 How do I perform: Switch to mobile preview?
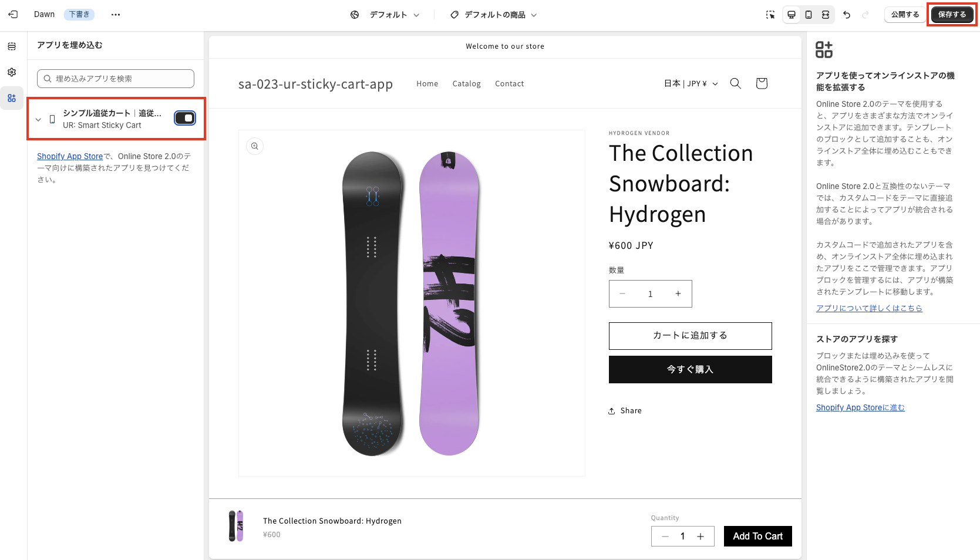coord(809,15)
